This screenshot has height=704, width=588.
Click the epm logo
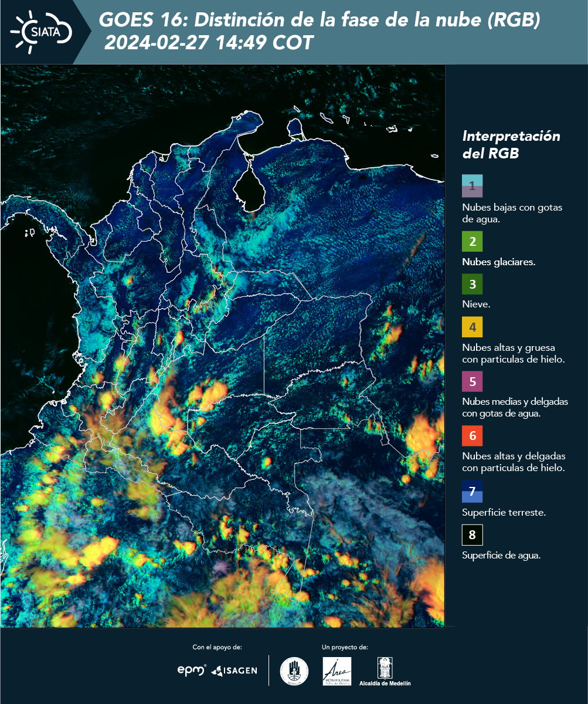[x=192, y=670]
